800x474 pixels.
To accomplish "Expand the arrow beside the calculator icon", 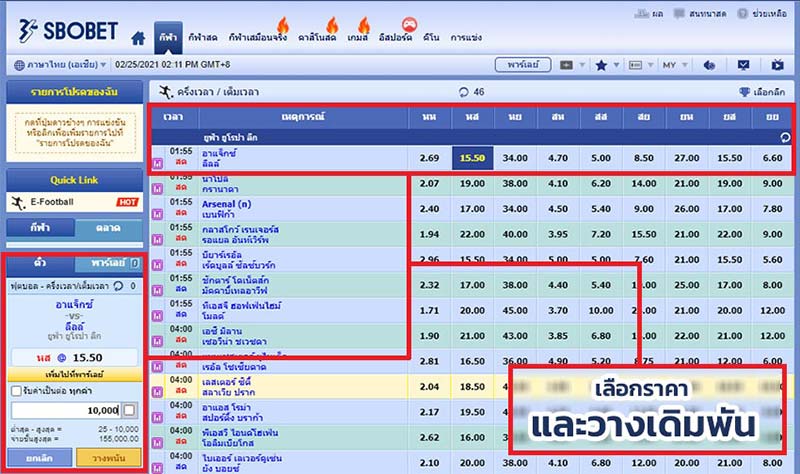I will (582, 65).
